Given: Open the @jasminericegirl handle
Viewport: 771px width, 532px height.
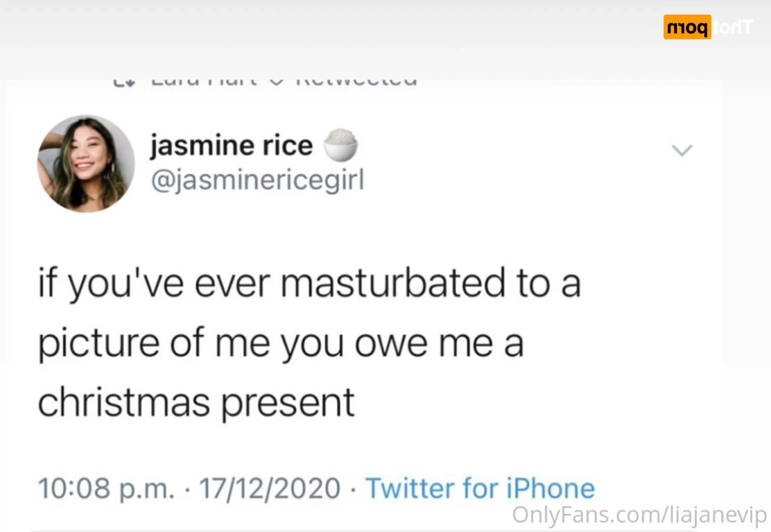Looking at the screenshot, I should (x=257, y=179).
